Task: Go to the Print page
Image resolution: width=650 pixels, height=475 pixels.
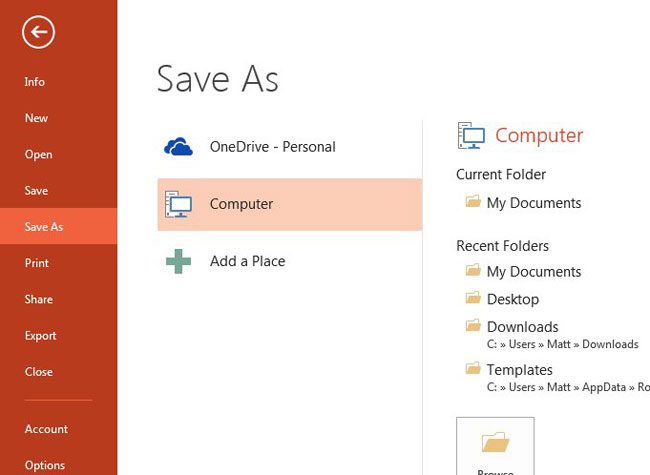Action: point(36,263)
